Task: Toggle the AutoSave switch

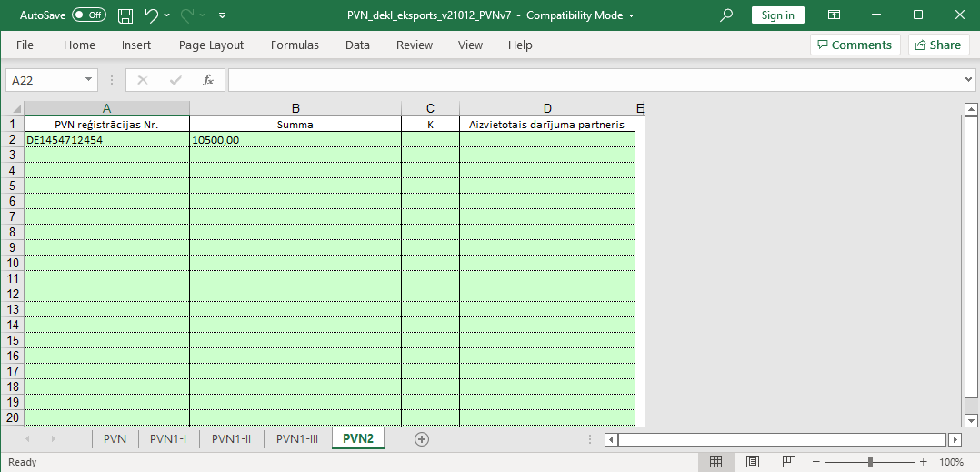Action: [x=89, y=15]
